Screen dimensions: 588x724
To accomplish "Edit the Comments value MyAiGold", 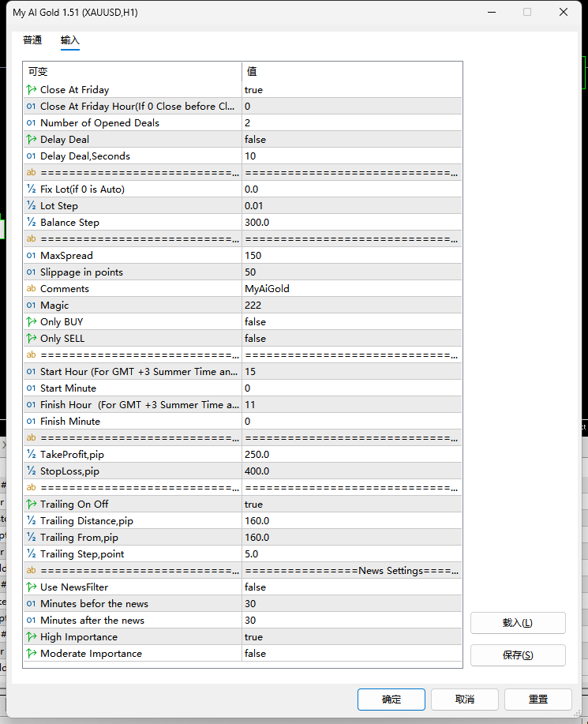I will 352,289.
